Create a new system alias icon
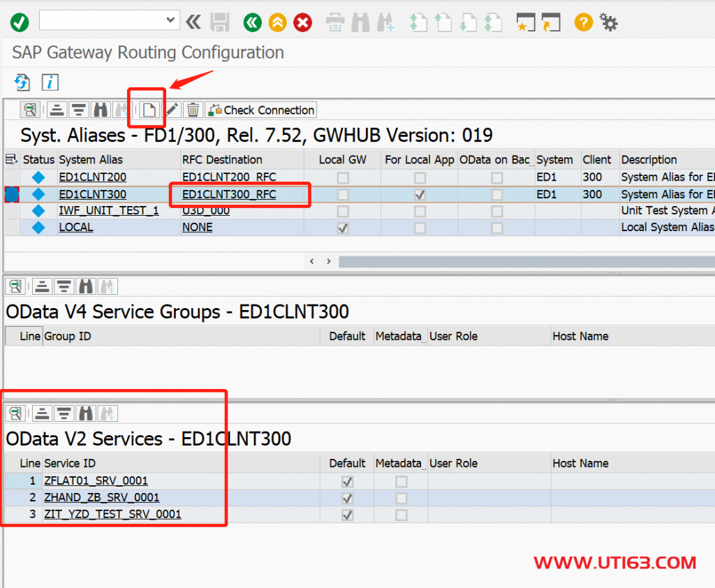Screen dimensions: 715x588 point(149,110)
